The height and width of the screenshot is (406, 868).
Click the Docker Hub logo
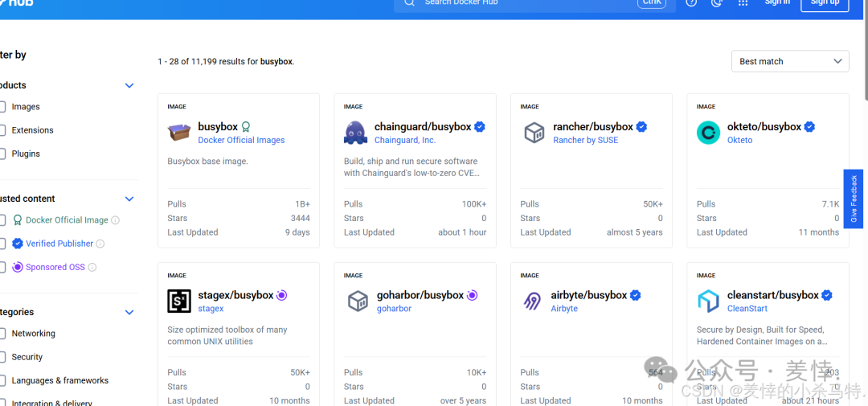(x=17, y=2)
